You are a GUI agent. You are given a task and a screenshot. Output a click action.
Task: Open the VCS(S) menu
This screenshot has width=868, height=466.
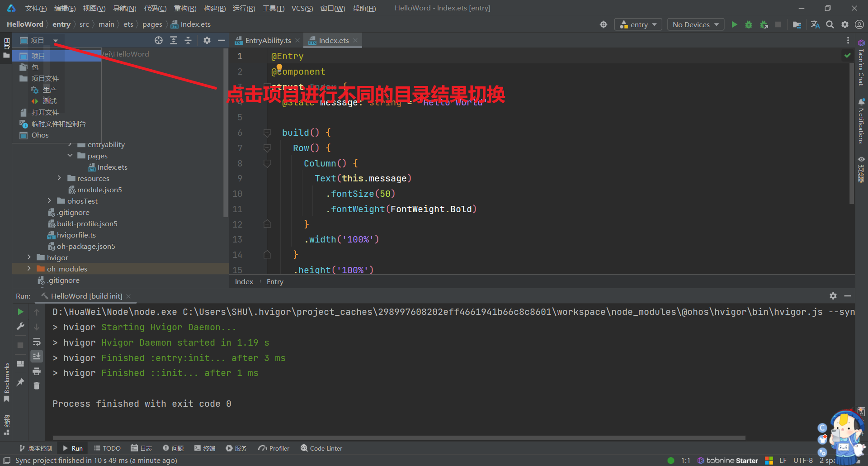coord(302,8)
